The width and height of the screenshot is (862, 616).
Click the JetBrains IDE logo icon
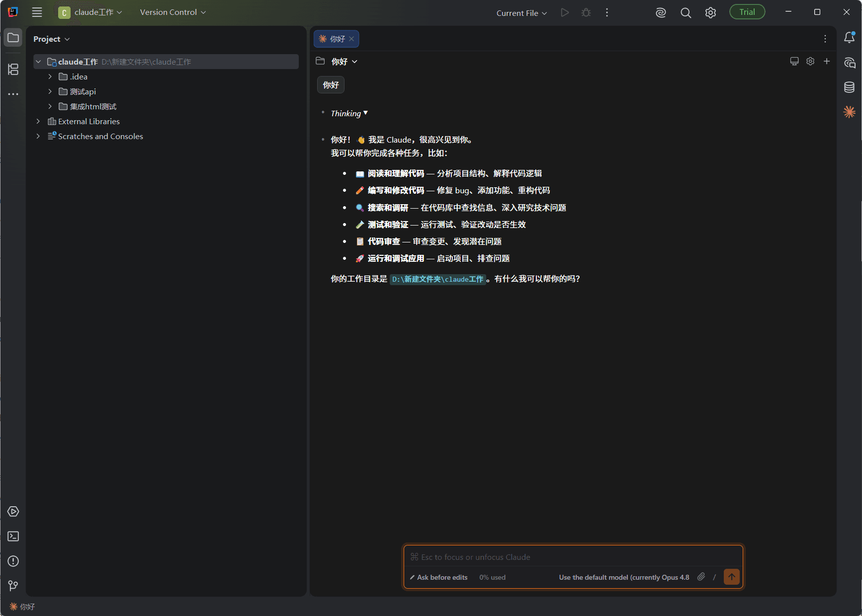point(13,12)
